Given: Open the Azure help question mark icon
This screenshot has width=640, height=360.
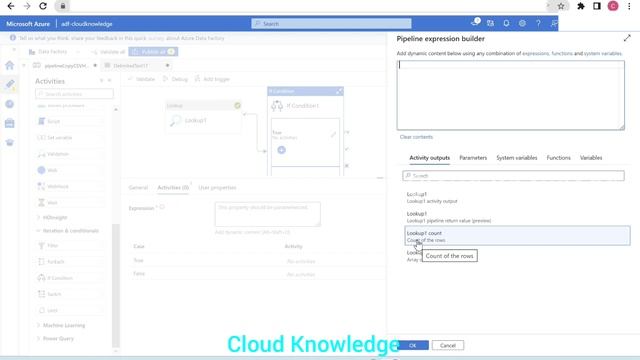Looking at the screenshot, I should pyautogui.click(x=538, y=24).
